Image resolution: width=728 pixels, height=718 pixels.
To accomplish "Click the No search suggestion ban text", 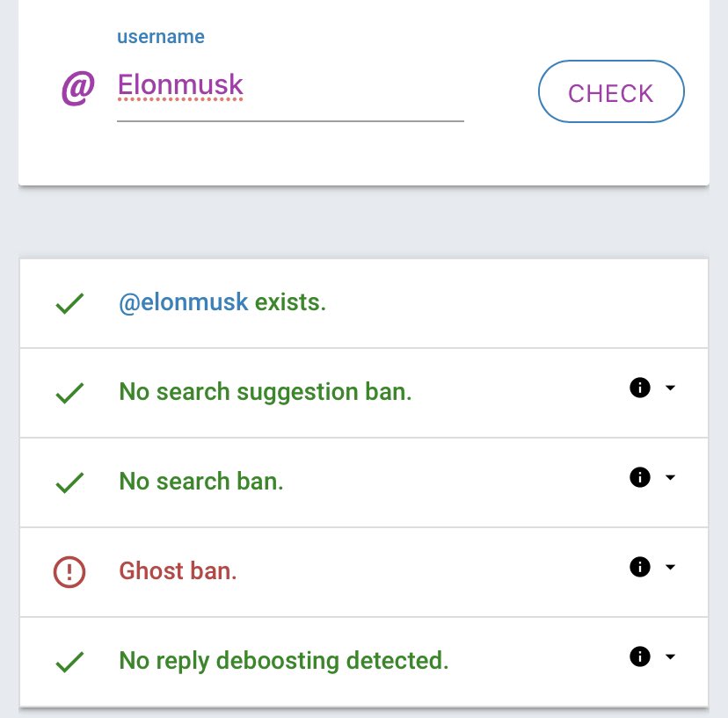I will 265,392.
